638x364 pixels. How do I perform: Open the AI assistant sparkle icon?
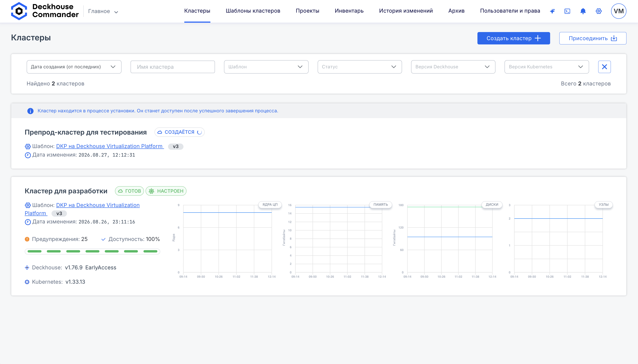pyautogui.click(x=552, y=11)
